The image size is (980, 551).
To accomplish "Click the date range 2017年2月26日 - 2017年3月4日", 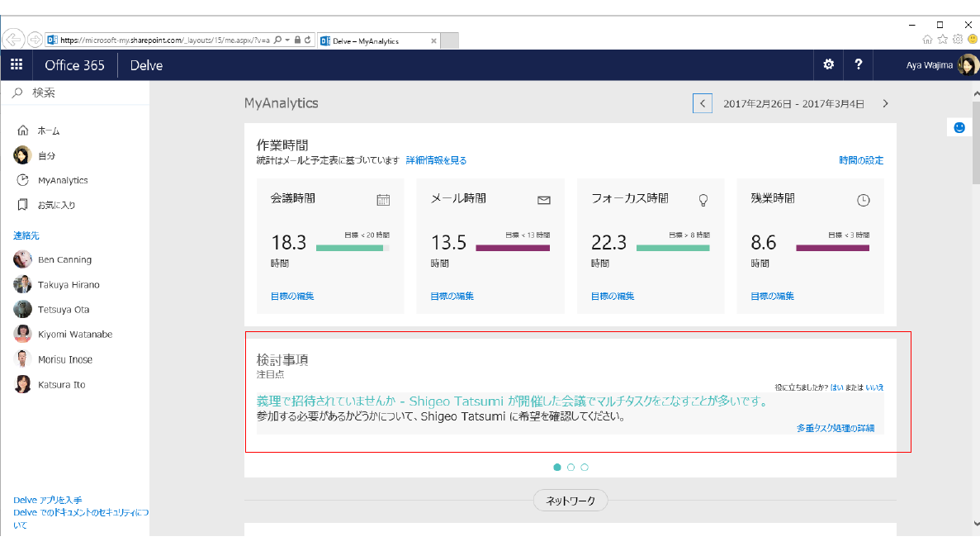I will point(793,104).
